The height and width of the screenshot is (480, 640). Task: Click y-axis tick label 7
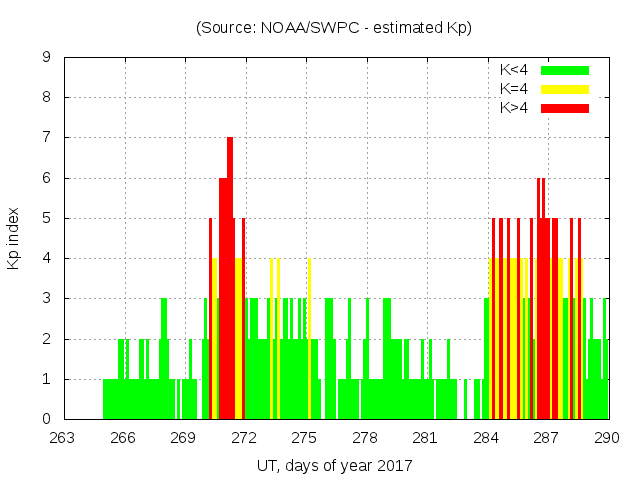[46, 138]
